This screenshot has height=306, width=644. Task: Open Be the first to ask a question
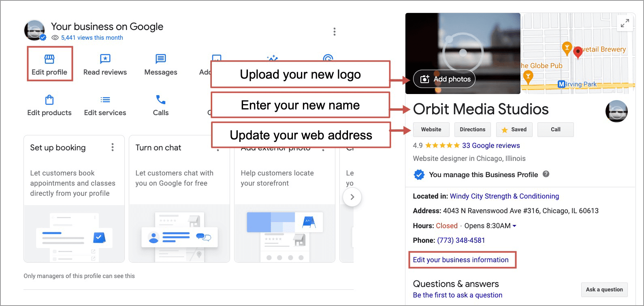(x=457, y=295)
